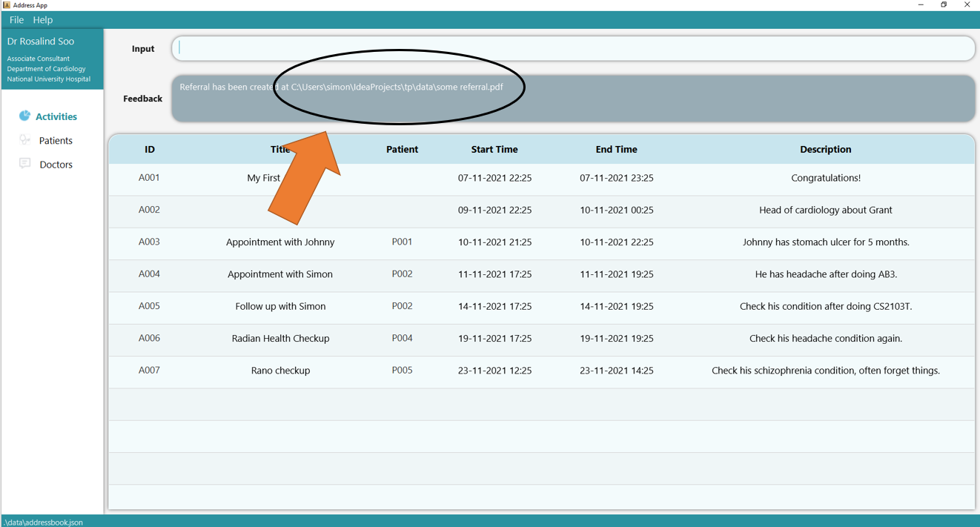Viewport: 980px width, 527px height.
Task: Click the stethoscope icon beside Patients
Action: pos(24,140)
